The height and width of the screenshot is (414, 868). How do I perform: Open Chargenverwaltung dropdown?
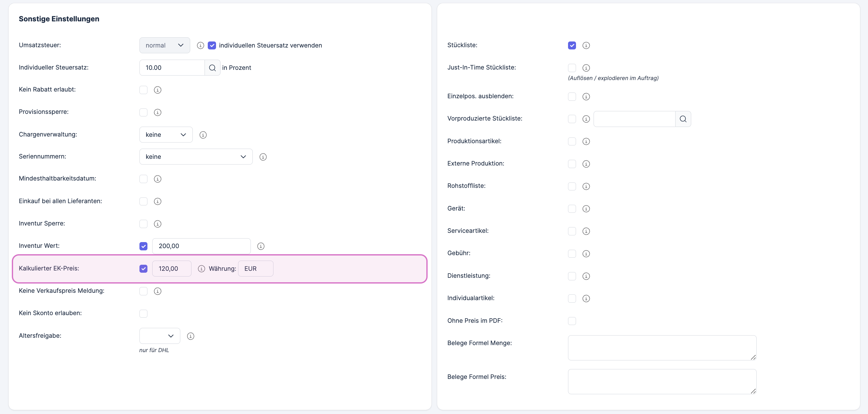point(166,135)
